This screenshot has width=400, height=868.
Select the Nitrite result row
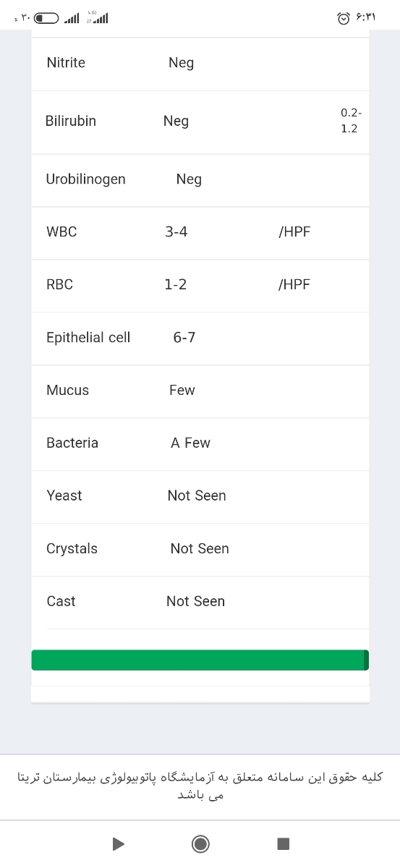point(200,64)
